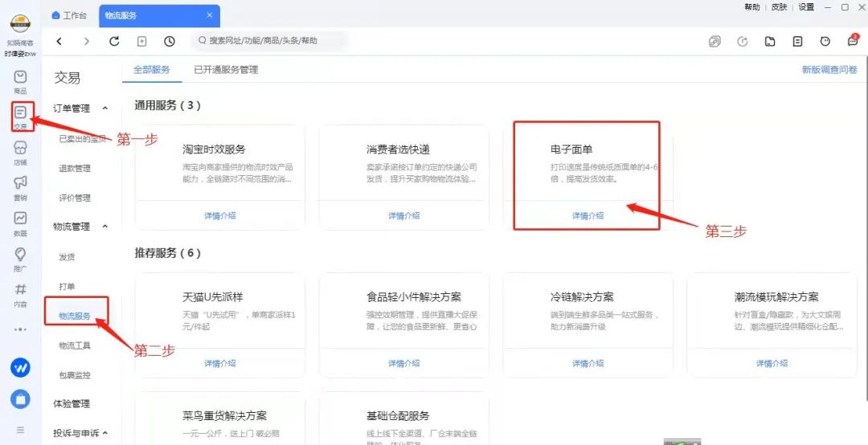
Task: Select the 营销 megaphone icon
Action: click(20, 186)
